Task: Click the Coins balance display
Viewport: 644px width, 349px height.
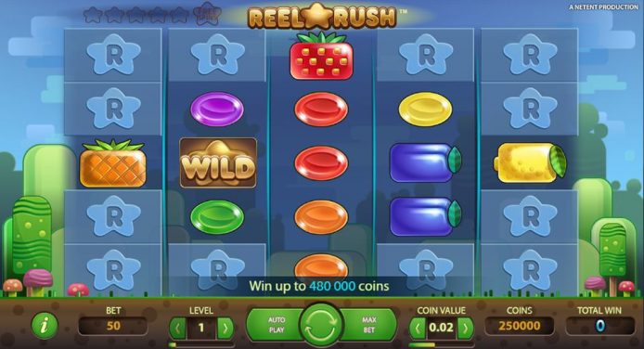Action: [x=520, y=326]
